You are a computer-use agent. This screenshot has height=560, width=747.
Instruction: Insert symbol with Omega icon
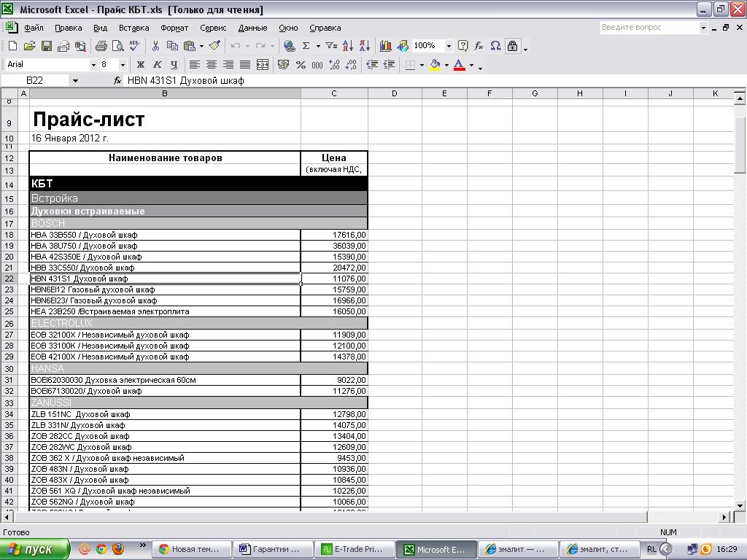pyautogui.click(x=495, y=46)
